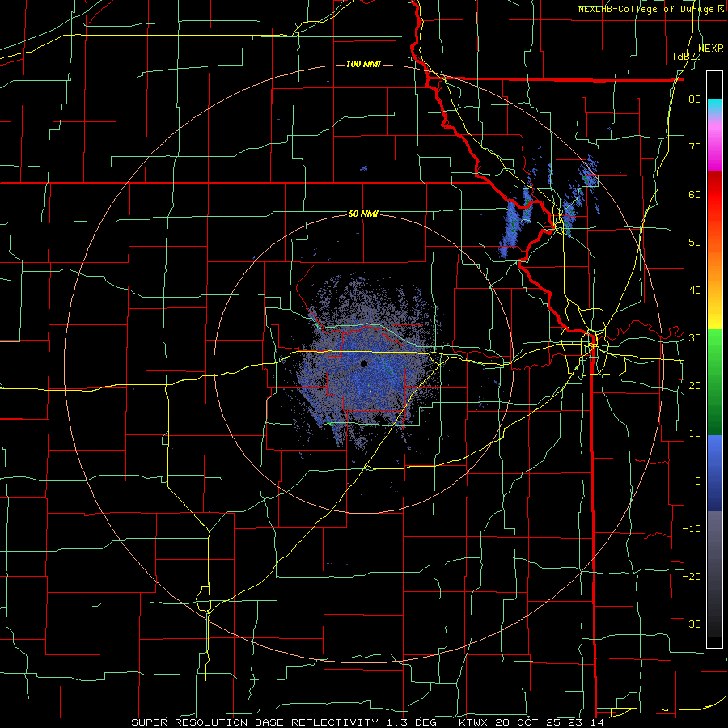Click the 80 value on dBZ scale
This screenshot has width=728, height=728.
(695, 99)
